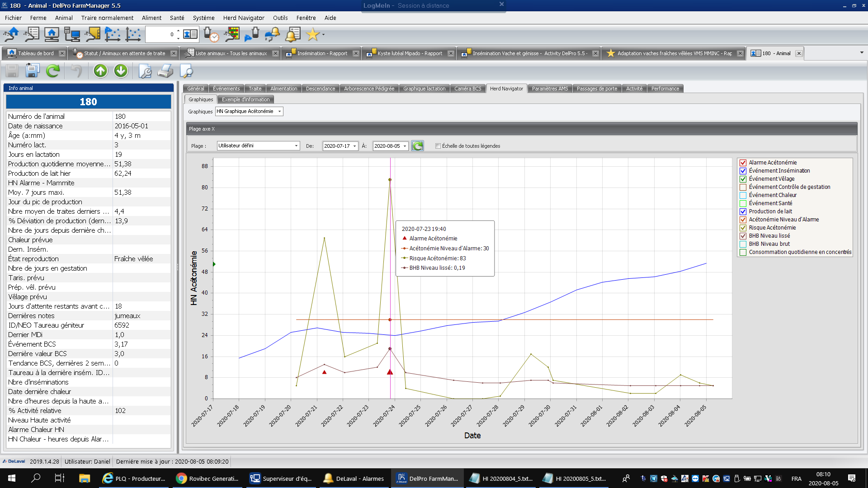Open the plain scatter plot graph icon

pos(133,34)
